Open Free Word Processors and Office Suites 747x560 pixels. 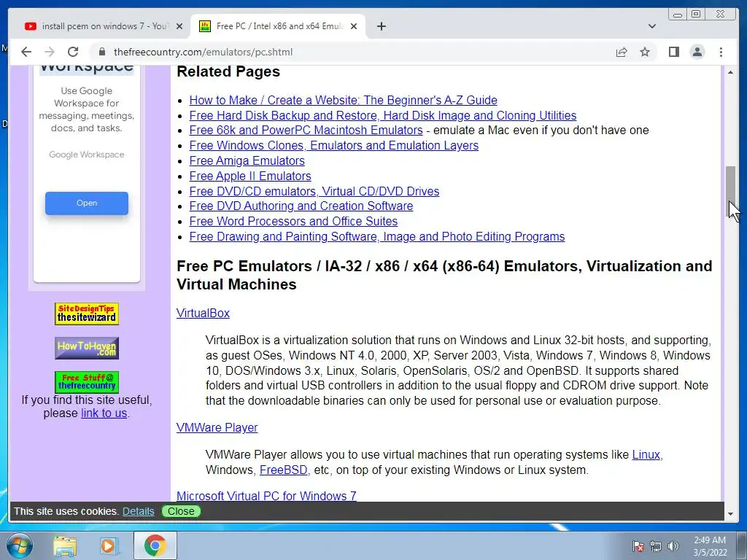pos(293,221)
